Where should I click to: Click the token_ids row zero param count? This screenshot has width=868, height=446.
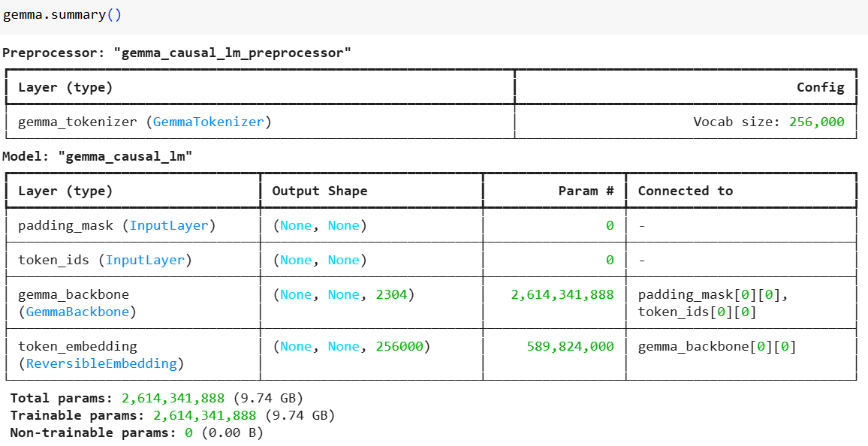coord(610,260)
